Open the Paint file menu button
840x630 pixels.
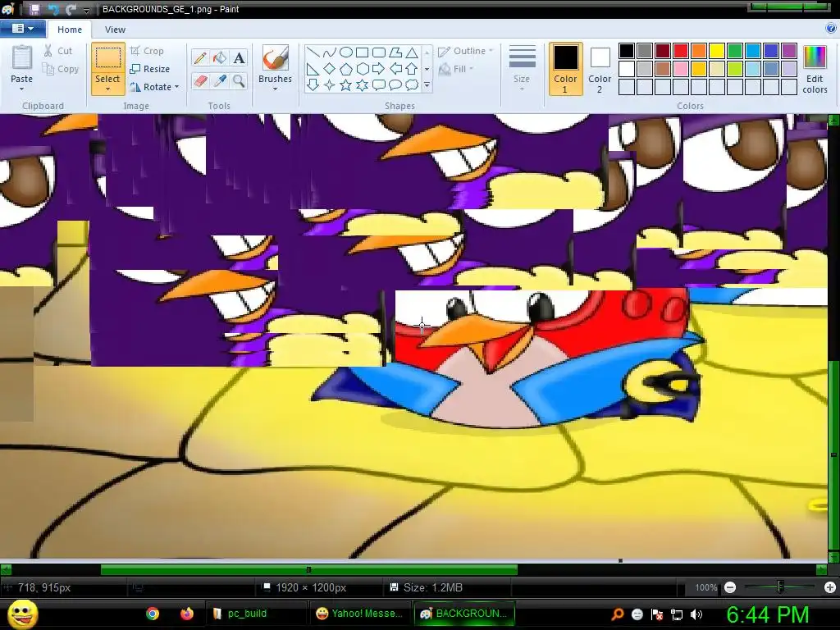(22, 29)
